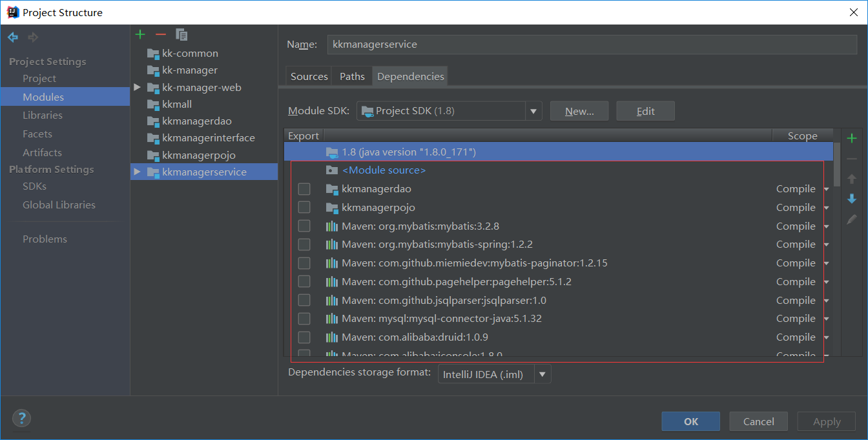Click the Scope column header
This screenshot has height=440, width=868.
[x=802, y=135]
